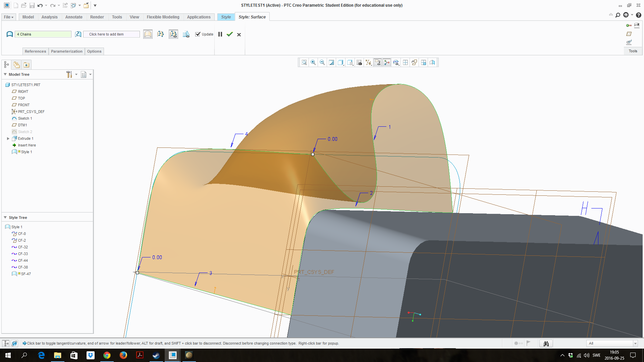Open the Parameterization panel tab
The width and height of the screenshot is (644, 362).
(x=66, y=51)
